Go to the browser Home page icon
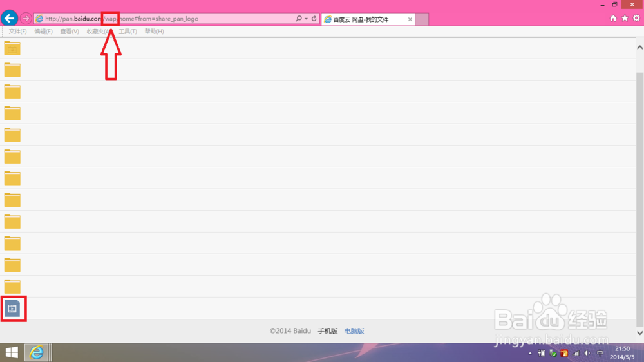This screenshot has height=362, width=644. [613, 18]
